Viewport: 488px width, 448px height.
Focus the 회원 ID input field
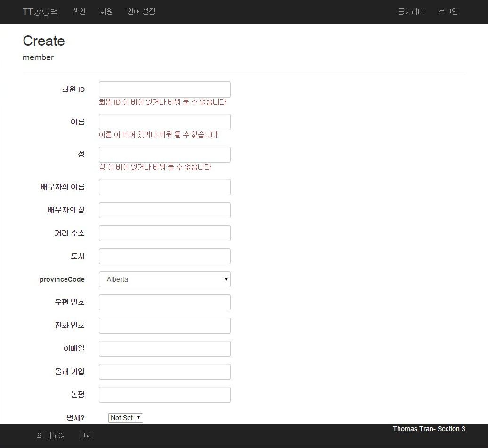click(164, 90)
